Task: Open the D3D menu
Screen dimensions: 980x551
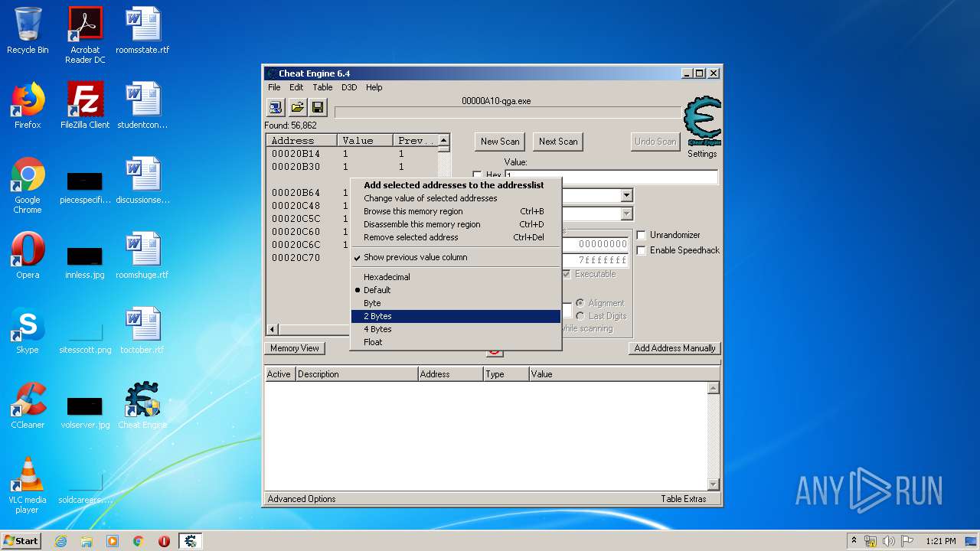Action: 349,87
